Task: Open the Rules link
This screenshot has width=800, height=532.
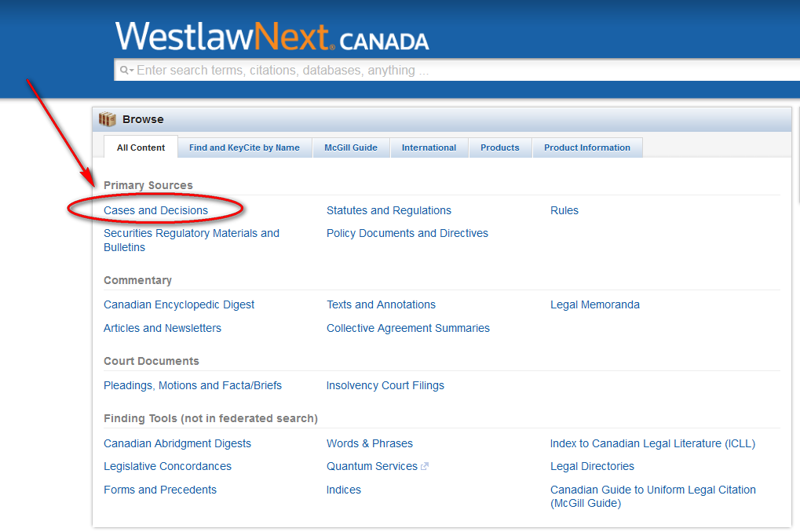Action: (x=564, y=210)
